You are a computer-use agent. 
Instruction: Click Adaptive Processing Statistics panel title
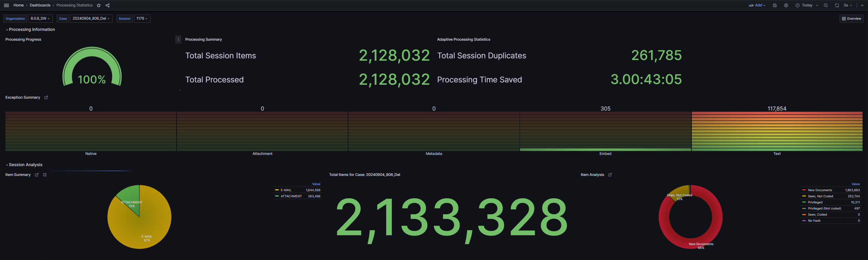tap(464, 40)
